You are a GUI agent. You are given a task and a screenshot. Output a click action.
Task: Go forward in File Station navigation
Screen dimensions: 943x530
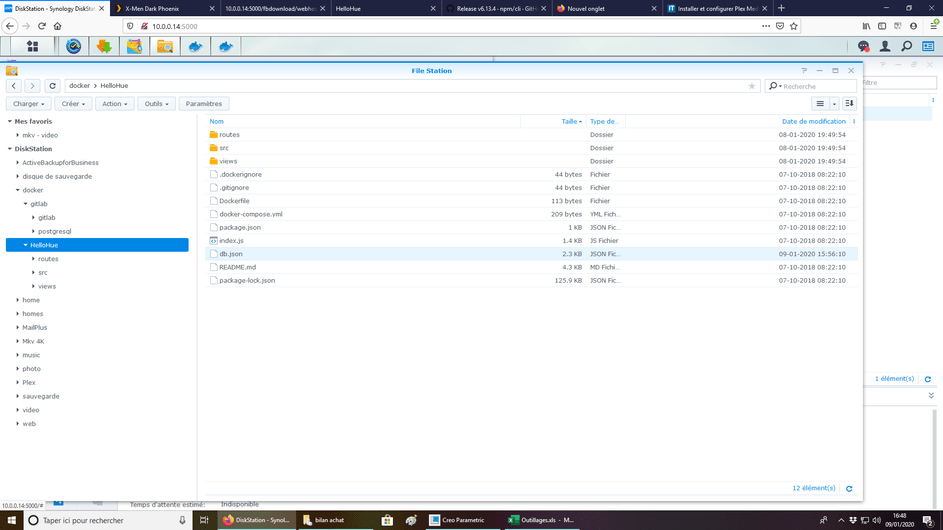32,86
